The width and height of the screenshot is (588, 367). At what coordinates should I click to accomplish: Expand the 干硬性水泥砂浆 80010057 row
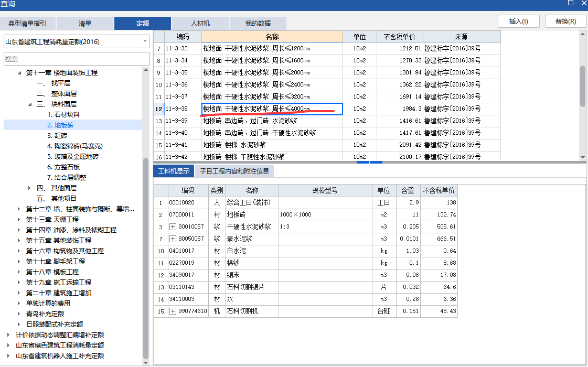coord(173,227)
